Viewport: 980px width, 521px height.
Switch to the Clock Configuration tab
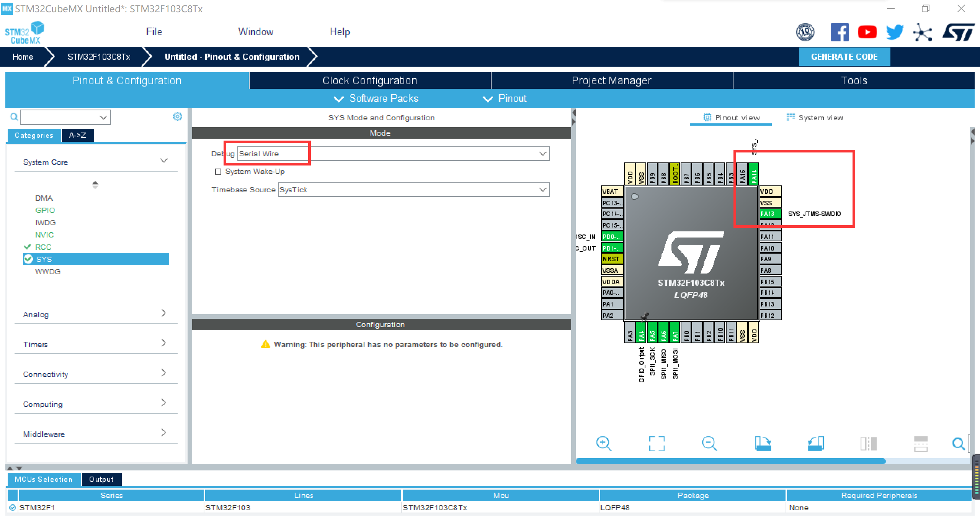[369, 80]
